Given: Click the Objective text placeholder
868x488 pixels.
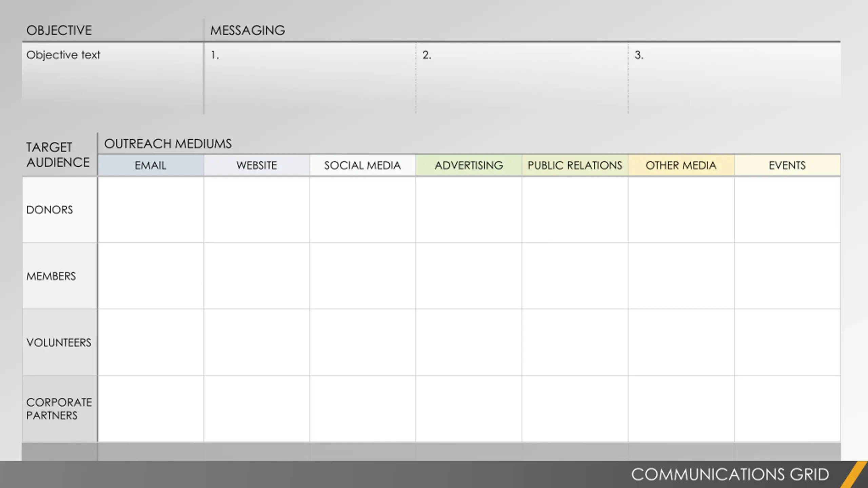Looking at the screenshot, I should [x=63, y=55].
